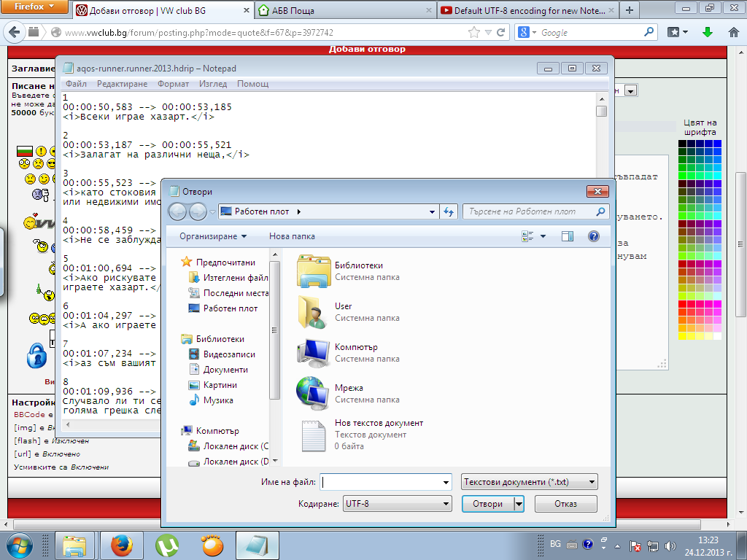This screenshot has height=560, width=747.
Task: Click the refresh location button
Action: coord(449,211)
